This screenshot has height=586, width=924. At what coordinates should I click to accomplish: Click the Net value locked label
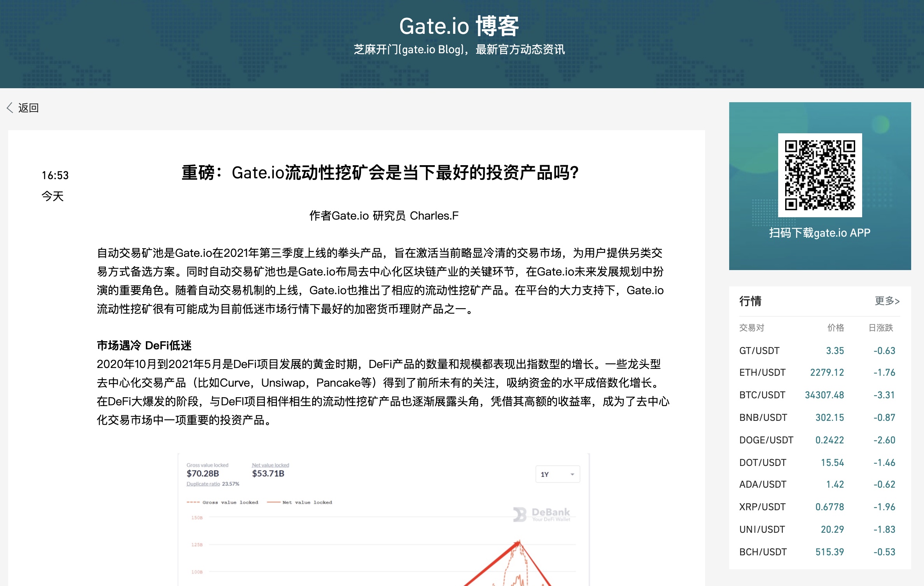(x=270, y=465)
